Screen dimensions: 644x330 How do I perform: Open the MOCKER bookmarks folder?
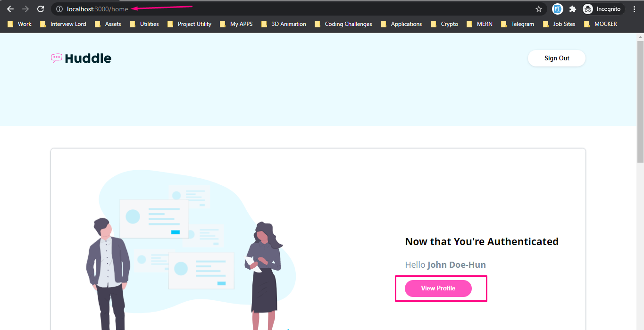click(601, 24)
